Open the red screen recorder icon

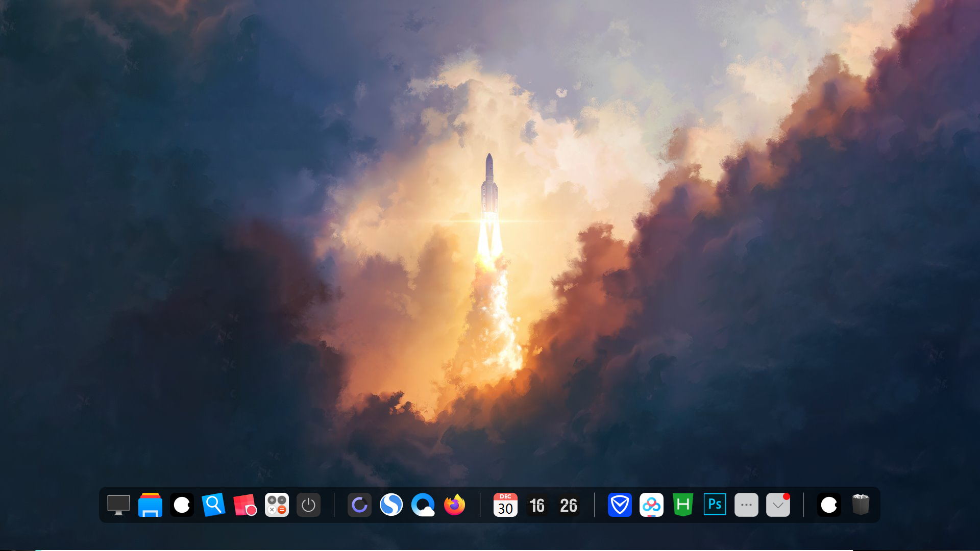click(x=245, y=505)
